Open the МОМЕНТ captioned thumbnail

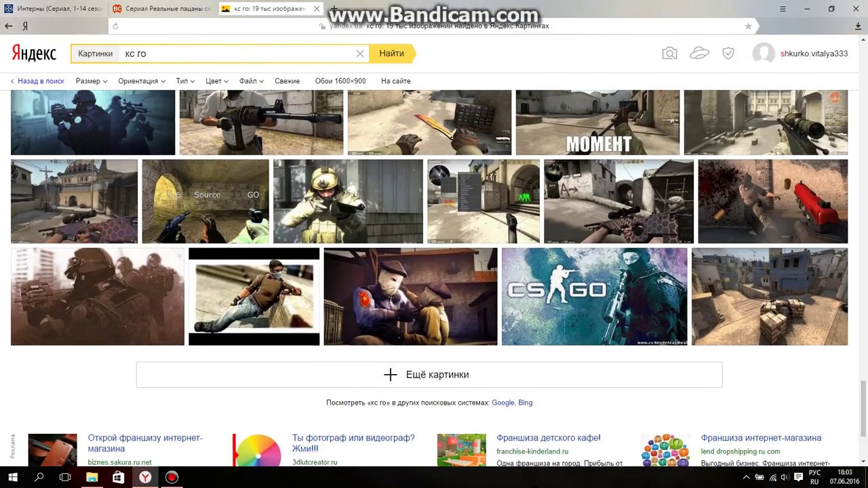pos(597,123)
